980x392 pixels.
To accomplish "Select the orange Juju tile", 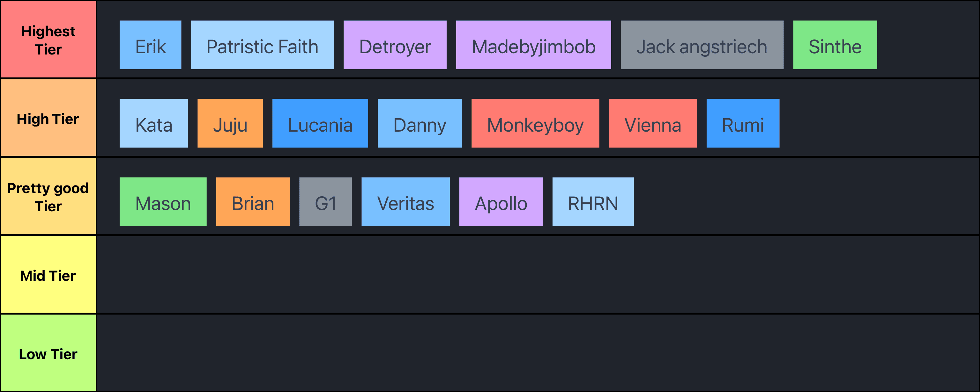I will 230,123.
